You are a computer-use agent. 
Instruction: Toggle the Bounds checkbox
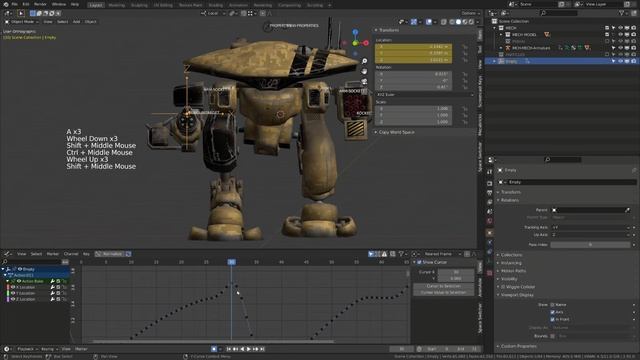click(552, 336)
